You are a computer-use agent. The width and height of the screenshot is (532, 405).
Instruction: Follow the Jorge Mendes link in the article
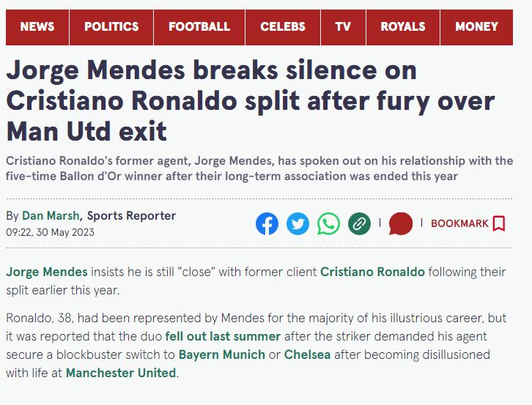click(47, 272)
